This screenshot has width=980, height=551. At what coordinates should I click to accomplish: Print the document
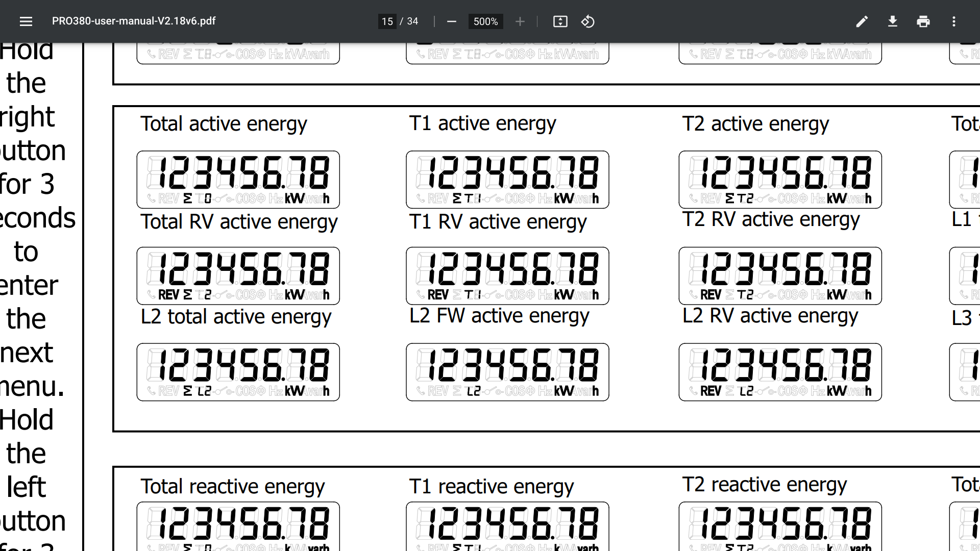923,21
